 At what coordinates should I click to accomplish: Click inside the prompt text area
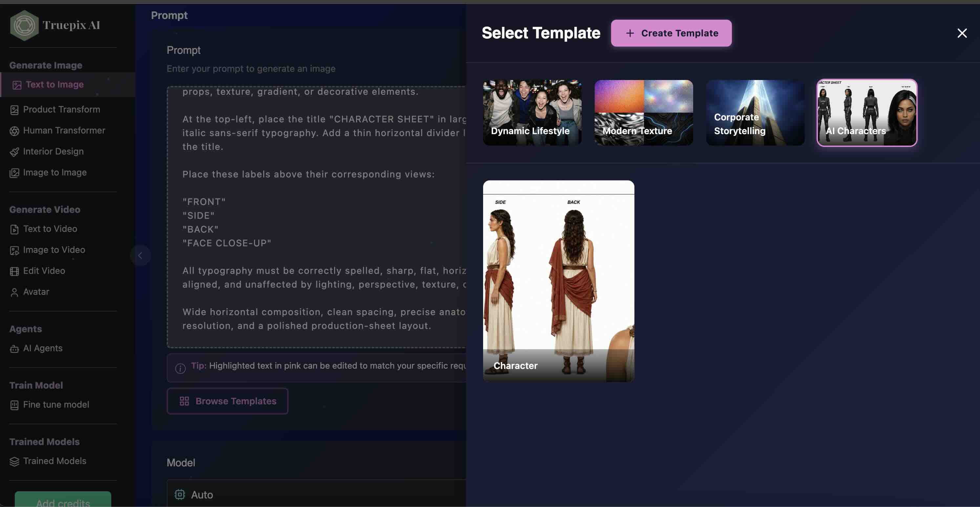tap(316, 217)
